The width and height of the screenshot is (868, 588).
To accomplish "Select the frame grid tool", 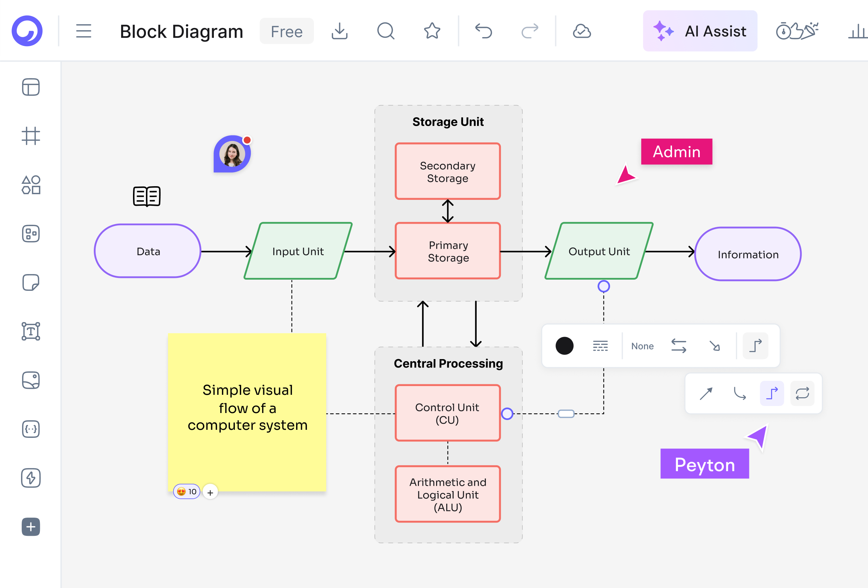I will [31, 136].
